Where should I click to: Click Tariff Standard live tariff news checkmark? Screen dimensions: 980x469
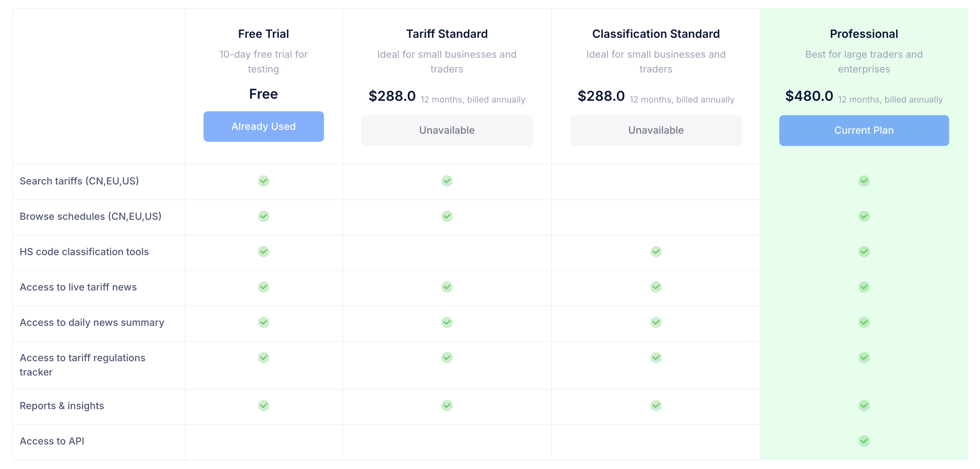tap(447, 287)
